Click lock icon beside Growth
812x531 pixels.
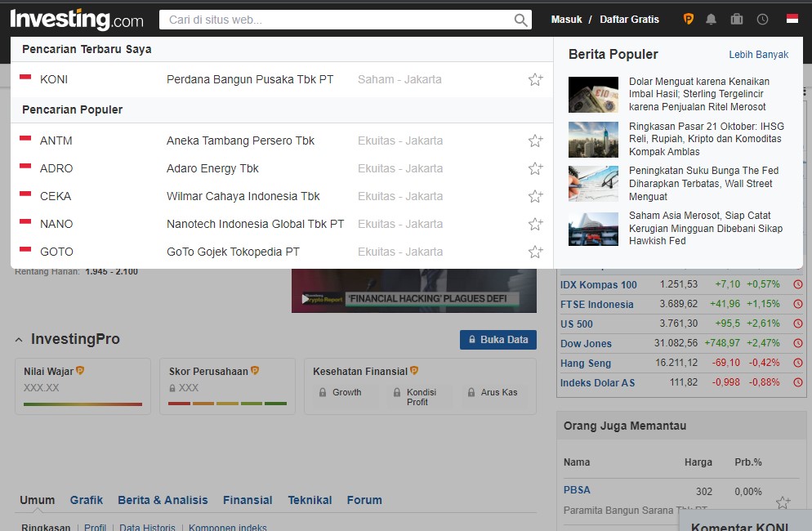pos(323,393)
